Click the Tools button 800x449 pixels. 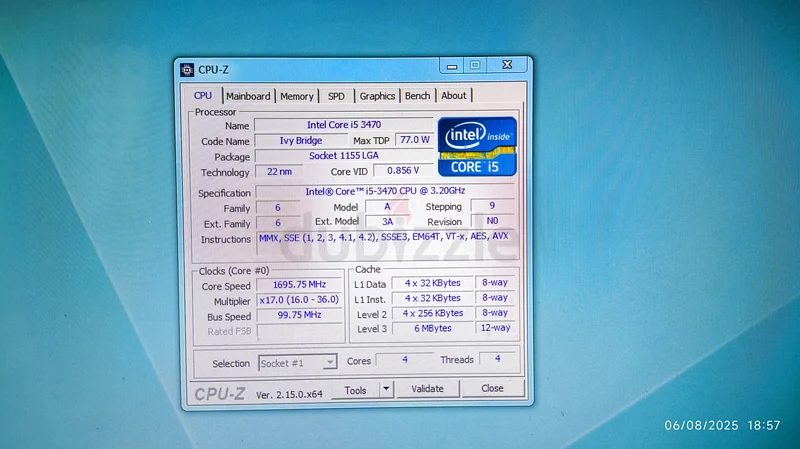(x=355, y=390)
